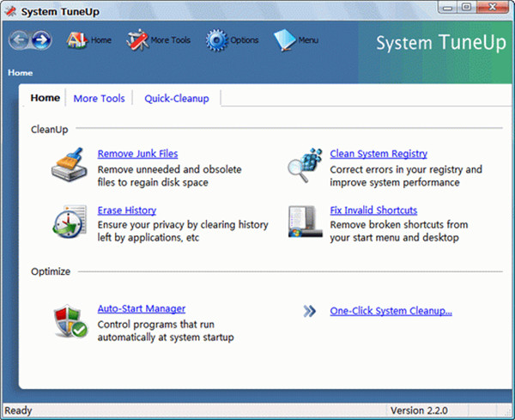Launch the One-Click System Cleanup link
This screenshot has height=420, width=515.
coord(391,311)
